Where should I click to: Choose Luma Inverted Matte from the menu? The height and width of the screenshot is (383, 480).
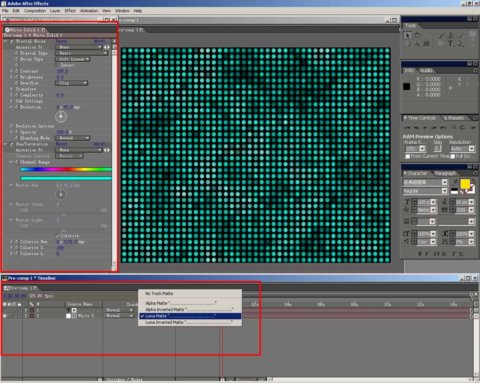point(190,323)
